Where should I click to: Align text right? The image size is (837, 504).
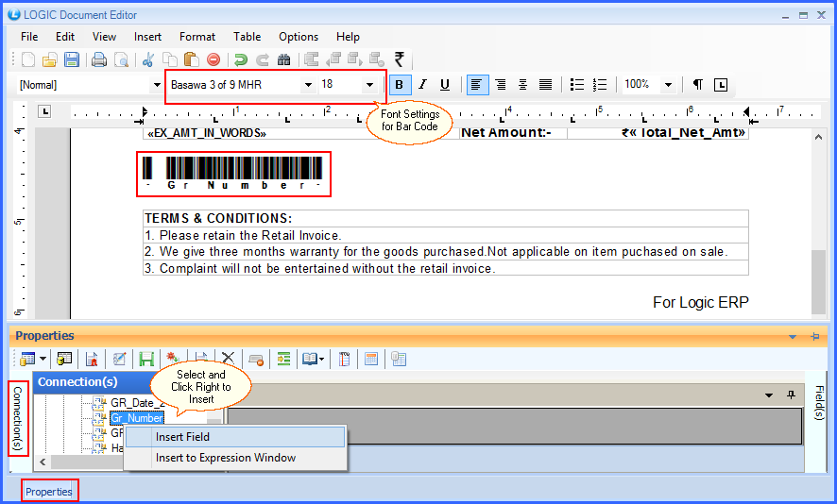[x=501, y=84]
